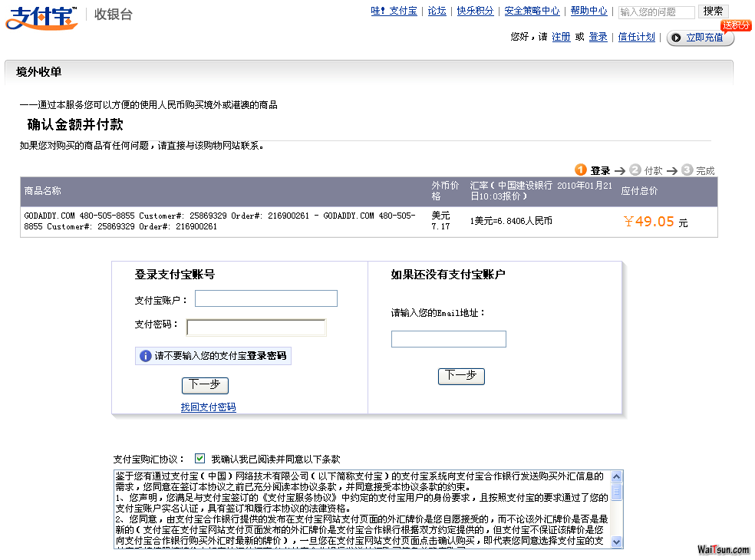The width and height of the screenshot is (755, 560).
Task: Click the Email address input field
Action: click(x=448, y=339)
